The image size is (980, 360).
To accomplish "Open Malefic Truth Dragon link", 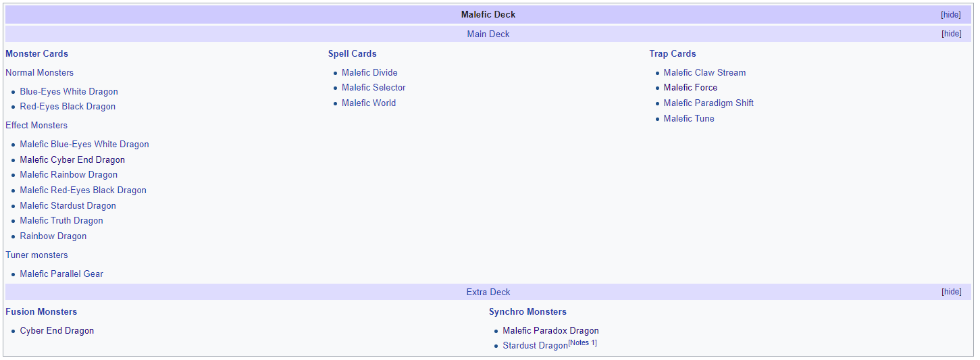I will pyautogui.click(x=61, y=220).
